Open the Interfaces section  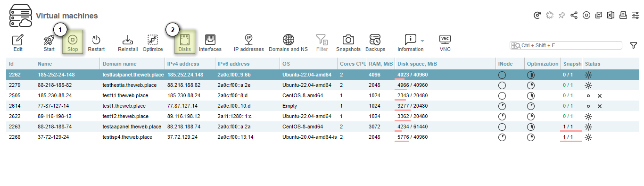tap(210, 43)
